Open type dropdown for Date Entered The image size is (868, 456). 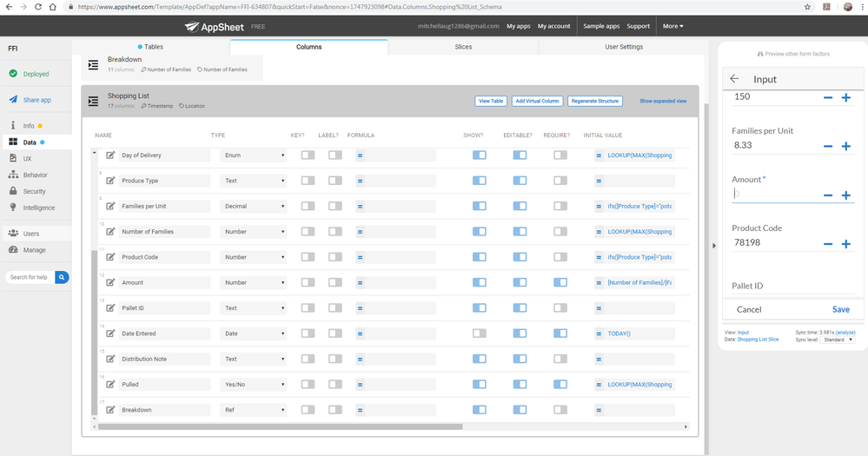click(x=253, y=334)
